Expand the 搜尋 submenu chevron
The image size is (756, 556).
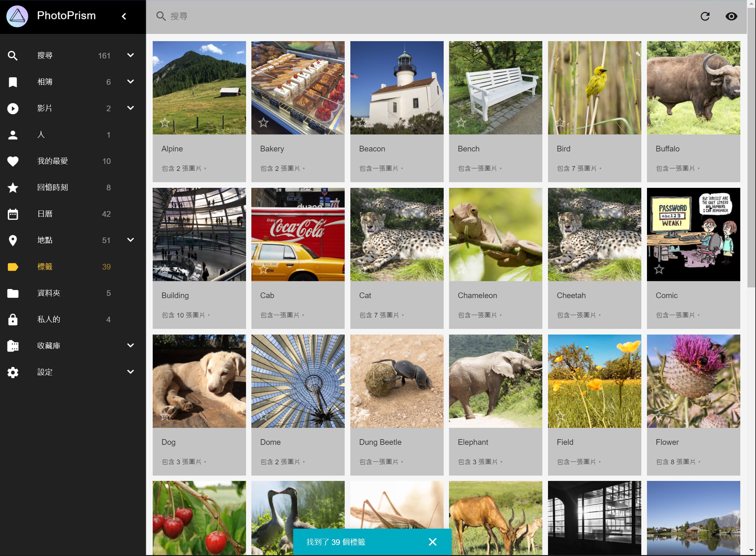coord(131,55)
